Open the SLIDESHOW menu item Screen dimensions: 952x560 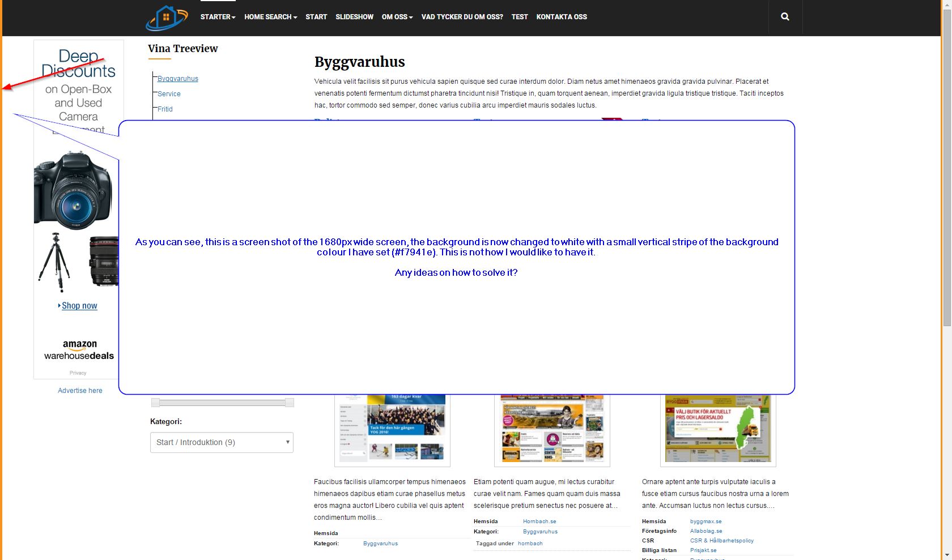pos(354,16)
